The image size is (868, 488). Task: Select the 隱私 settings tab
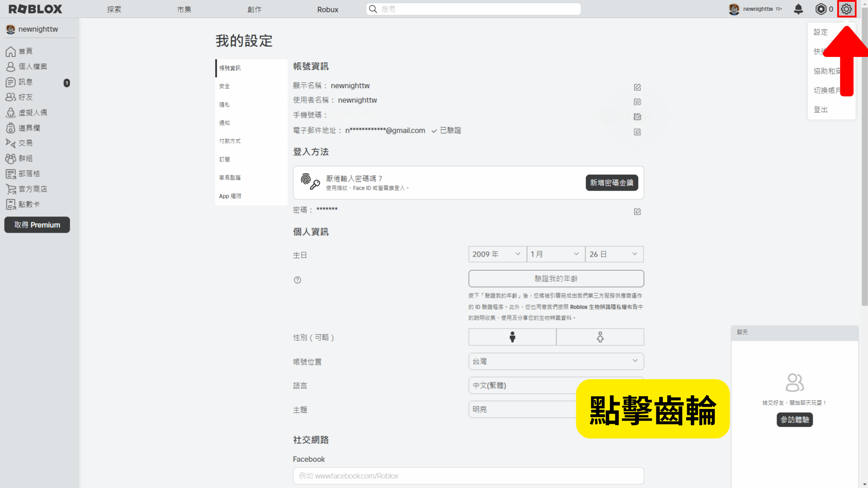pyautogui.click(x=251, y=105)
